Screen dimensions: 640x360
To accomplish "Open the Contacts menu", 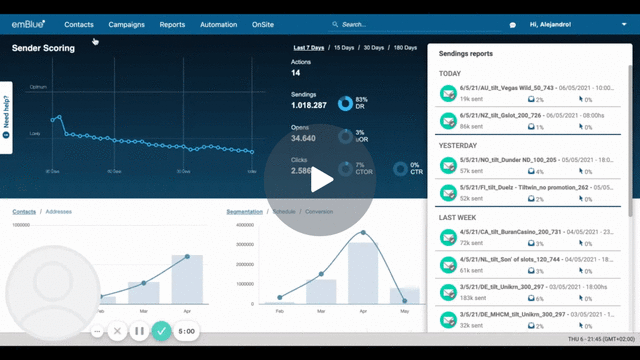I will tap(79, 24).
